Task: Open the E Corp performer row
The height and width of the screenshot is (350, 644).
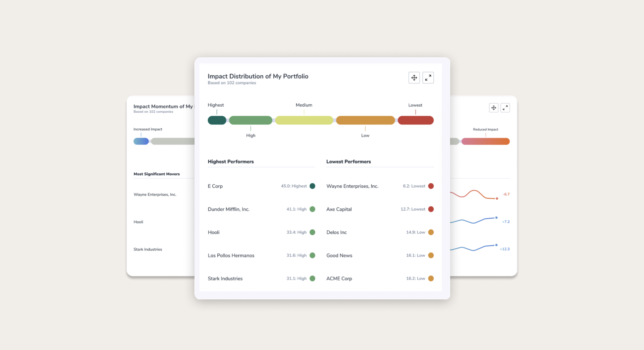Action: point(261,186)
